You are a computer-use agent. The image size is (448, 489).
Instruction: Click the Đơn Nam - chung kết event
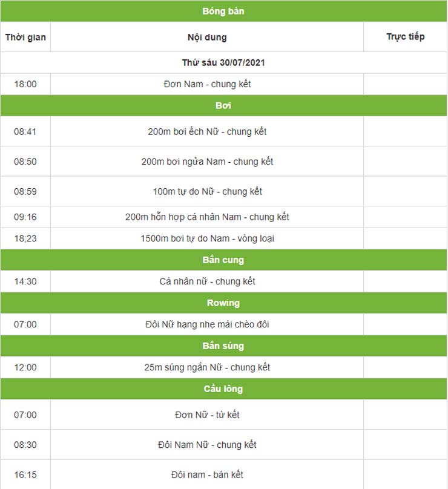207,84
